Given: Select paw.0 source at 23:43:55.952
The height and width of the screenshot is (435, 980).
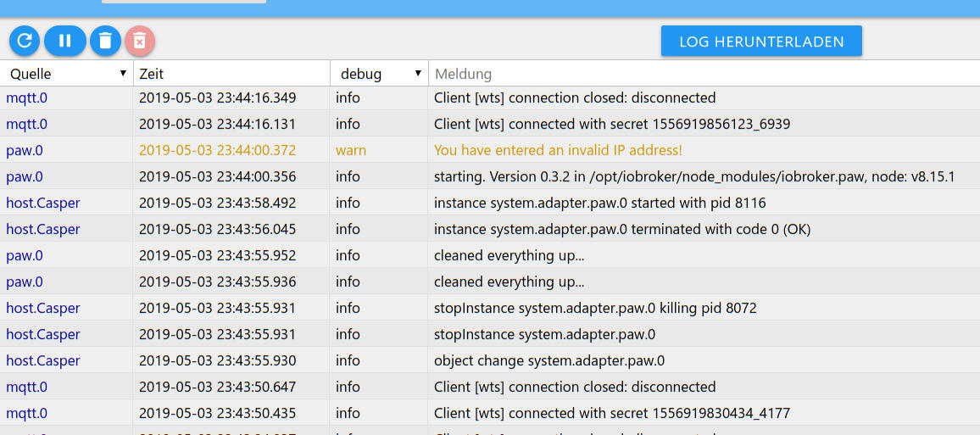Looking at the screenshot, I should 25,255.
